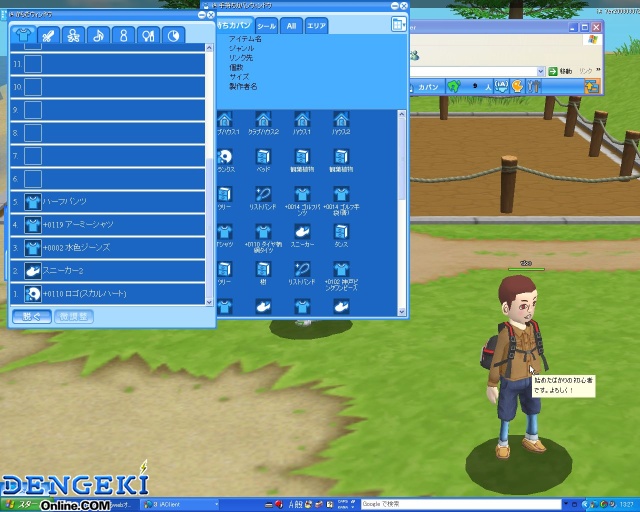Select the +0014 ゴルフ手袋 clothing item
The width and height of the screenshot is (640, 512).
(341, 201)
